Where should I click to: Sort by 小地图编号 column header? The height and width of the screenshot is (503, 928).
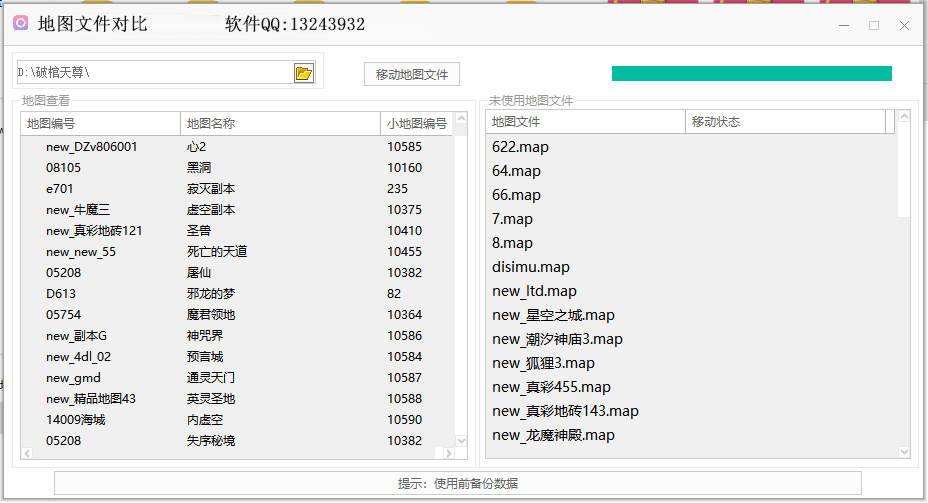(417, 124)
